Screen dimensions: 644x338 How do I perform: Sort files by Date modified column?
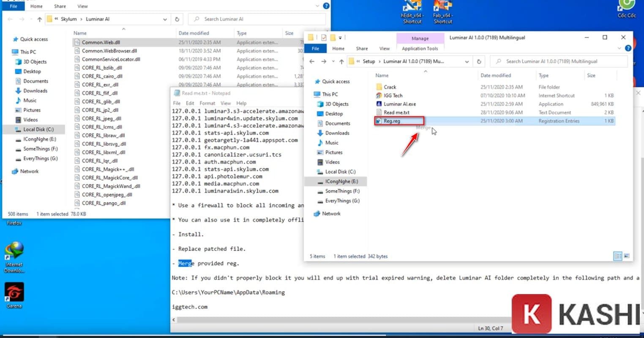click(x=495, y=76)
